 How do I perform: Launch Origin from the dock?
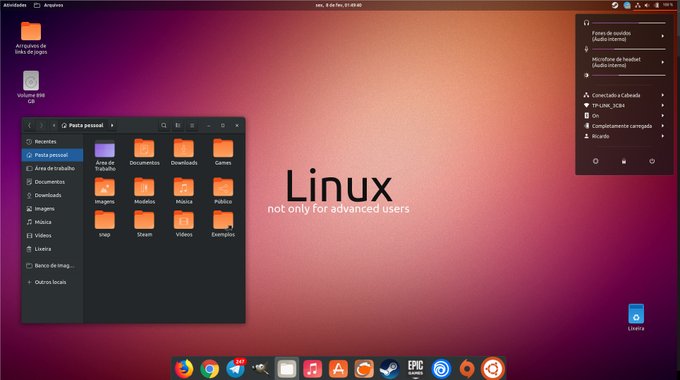pos(467,369)
